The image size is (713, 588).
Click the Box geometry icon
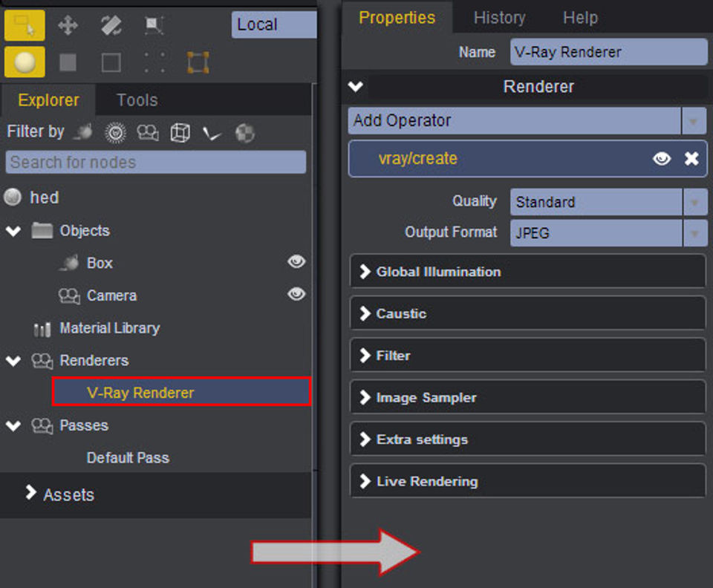tap(68, 263)
